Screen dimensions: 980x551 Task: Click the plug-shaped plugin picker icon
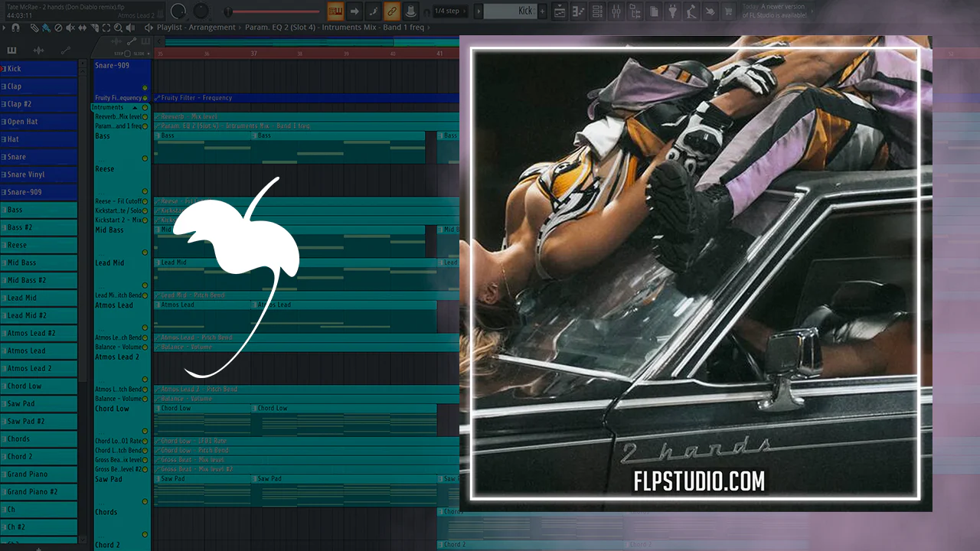point(673,11)
